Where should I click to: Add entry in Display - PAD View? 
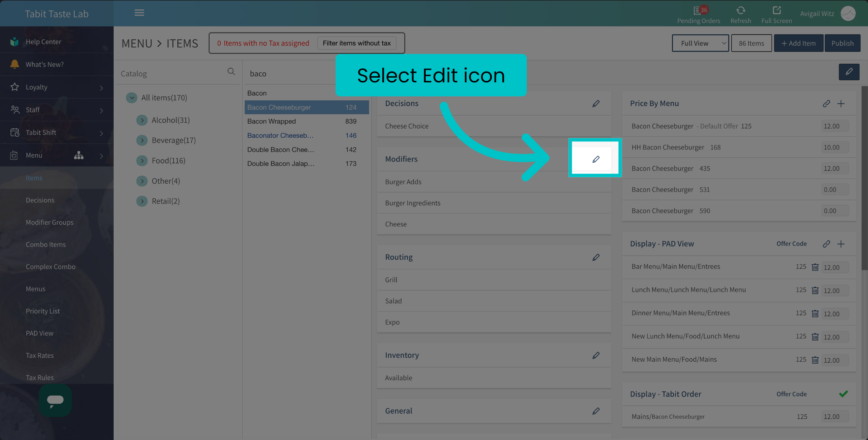(x=841, y=244)
